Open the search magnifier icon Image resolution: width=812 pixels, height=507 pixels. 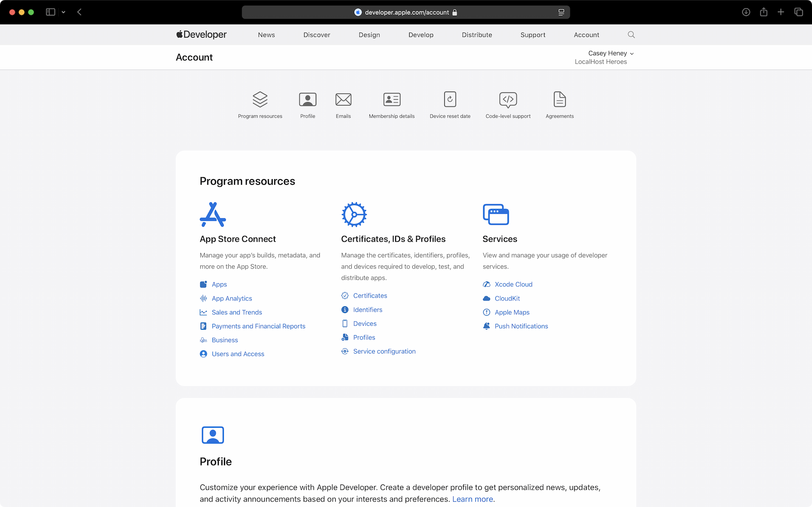tap(631, 34)
